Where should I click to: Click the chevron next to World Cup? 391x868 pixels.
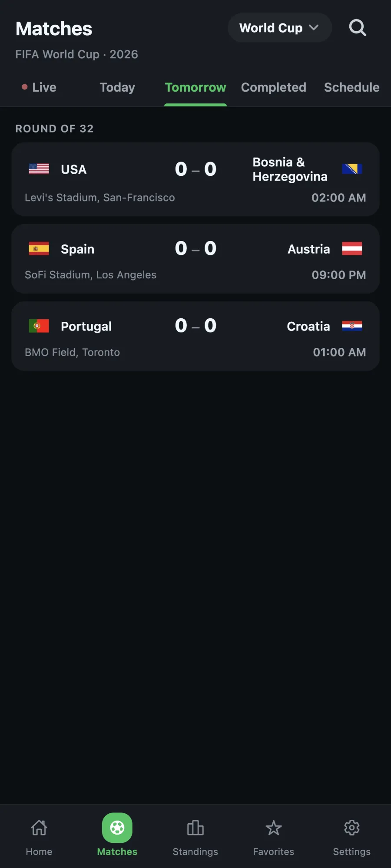pyautogui.click(x=314, y=28)
